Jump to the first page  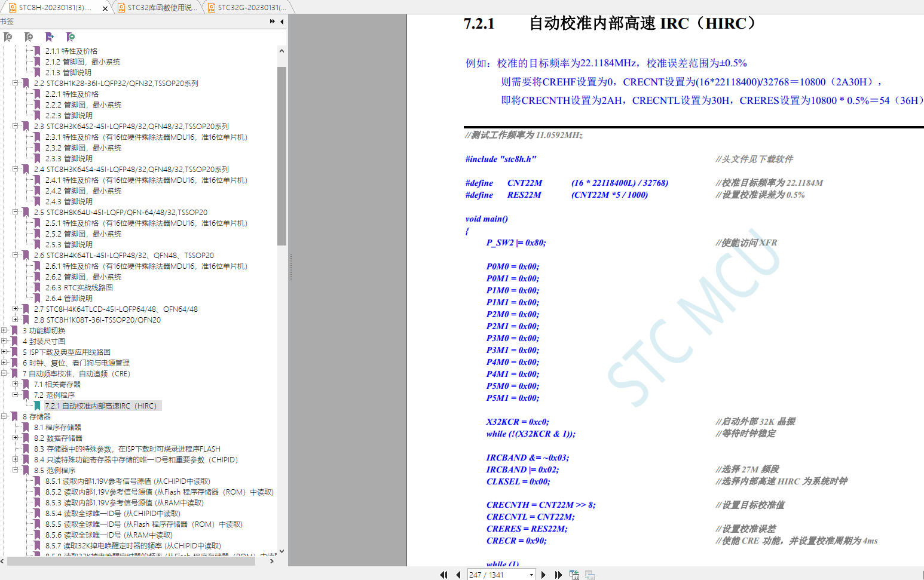(443, 575)
